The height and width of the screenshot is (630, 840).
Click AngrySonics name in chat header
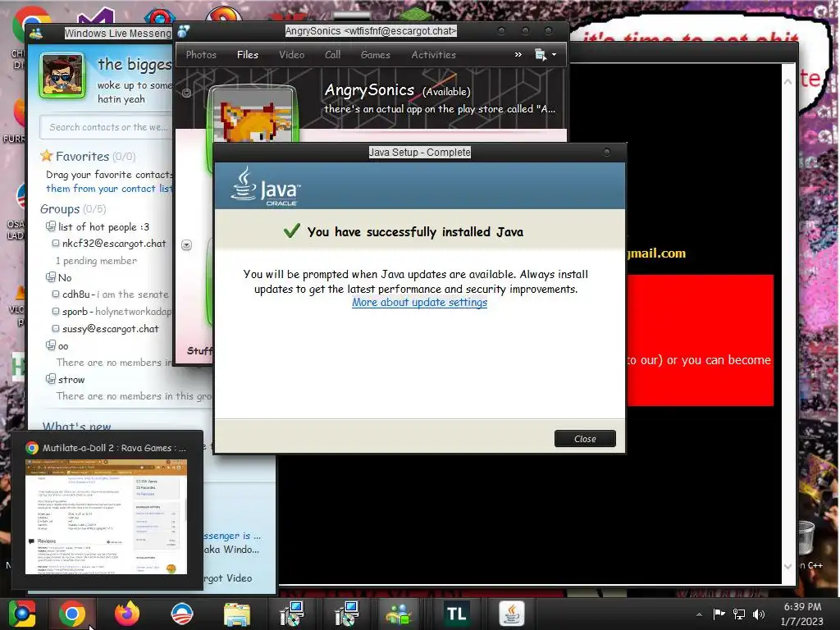(x=369, y=90)
